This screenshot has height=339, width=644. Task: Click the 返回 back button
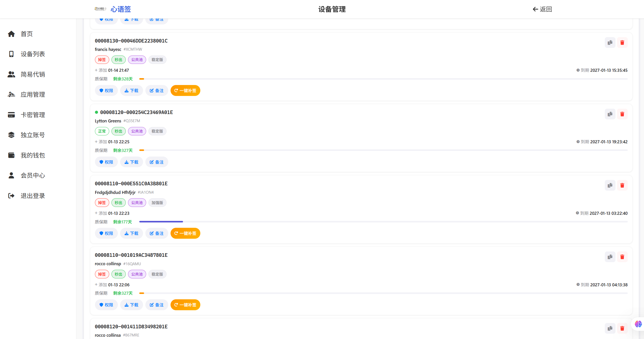[542, 9]
